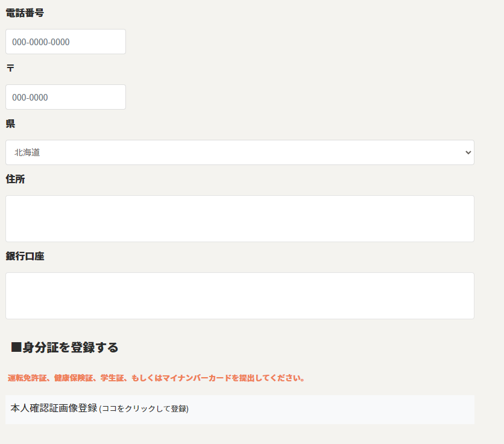This screenshot has width=504, height=444.
Task: Click the ■ square marker before 身分証を登録する
Action: pyautogui.click(x=16, y=348)
